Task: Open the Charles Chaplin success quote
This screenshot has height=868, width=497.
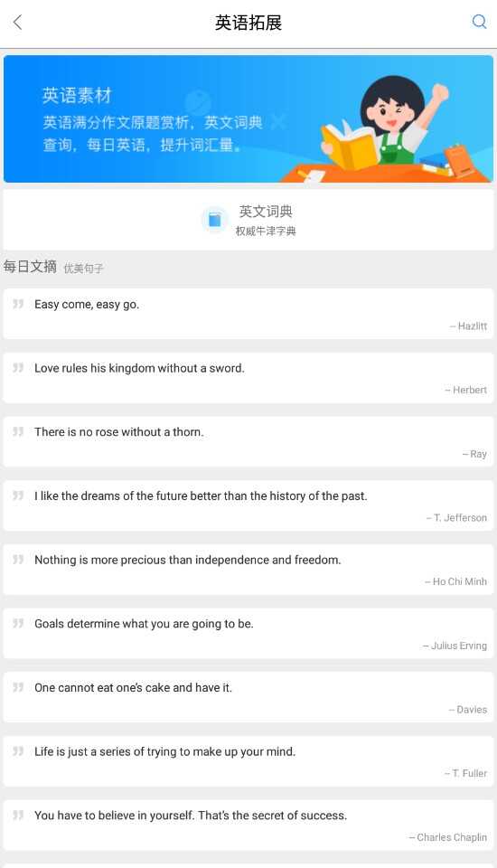Action: point(248,825)
